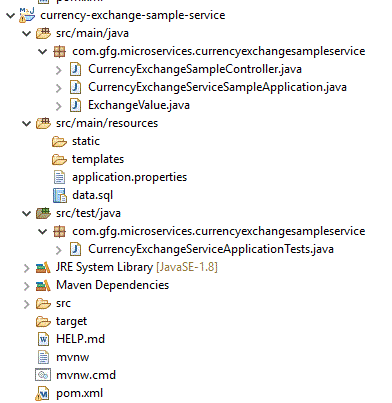Select the CurrencyExchangeServiceApplicationTests.java label

[x=211, y=249]
